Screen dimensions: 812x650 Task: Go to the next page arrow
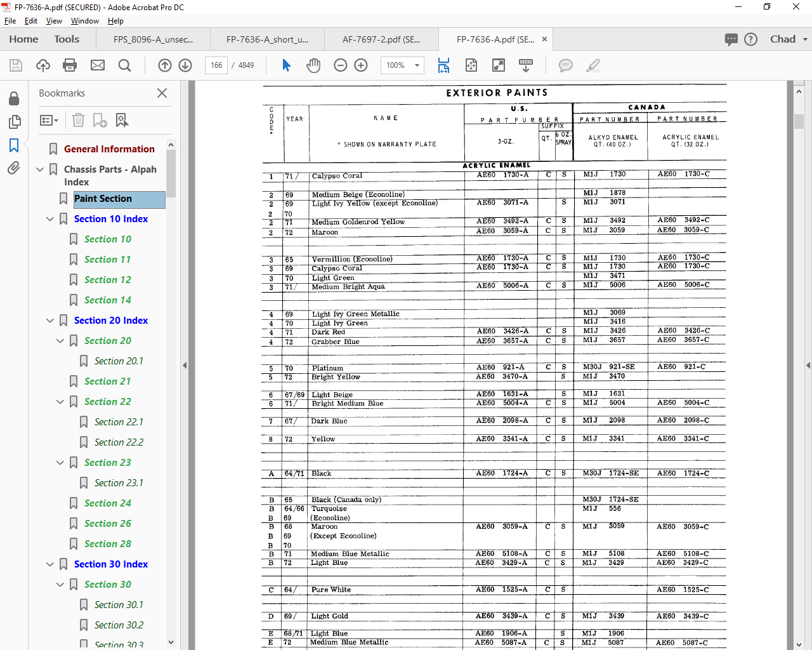click(x=185, y=65)
